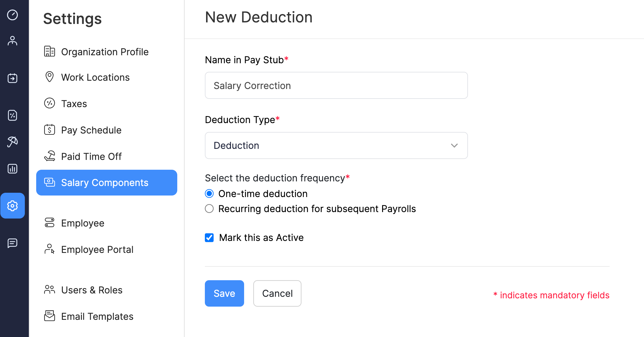The width and height of the screenshot is (644, 337).
Task: Click the Organization Profile settings icon
Action: [x=49, y=51]
